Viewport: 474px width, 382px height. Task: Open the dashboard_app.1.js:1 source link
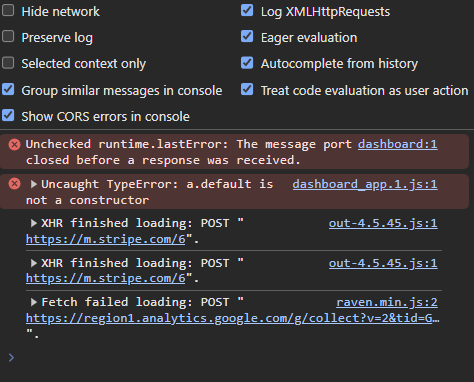point(365,184)
